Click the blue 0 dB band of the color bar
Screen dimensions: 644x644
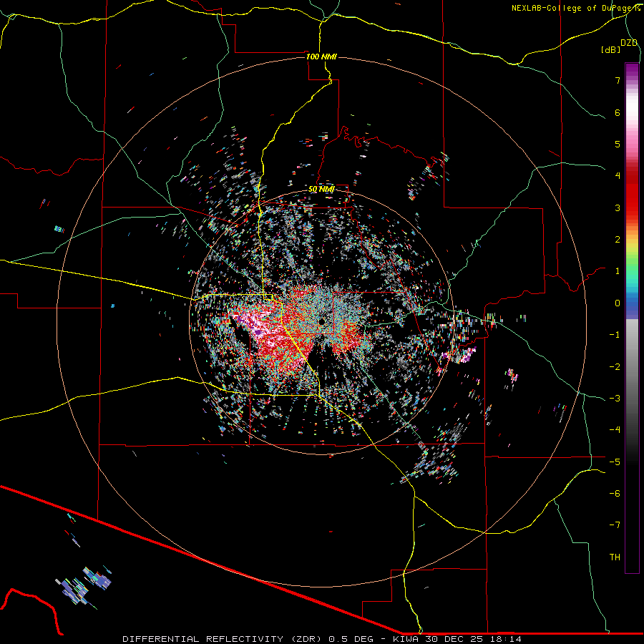coord(632,304)
